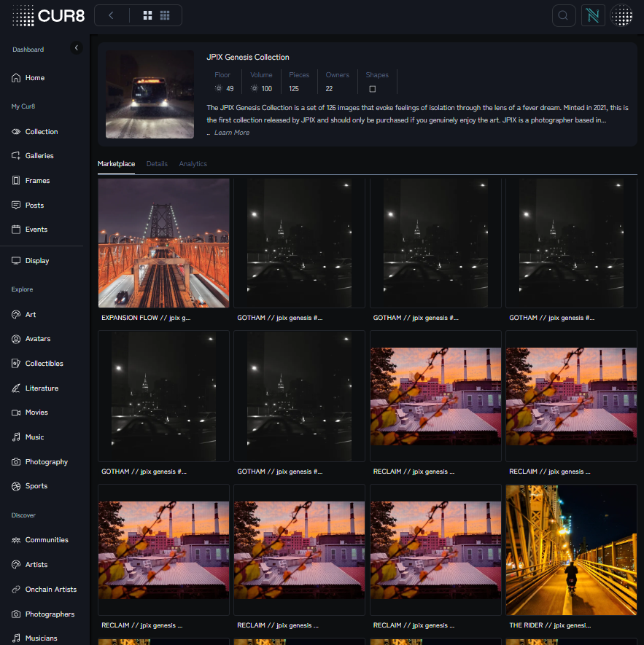This screenshot has width=644, height=645.
Task: Open Galleries in the sidebar
Action: point(33,155)
